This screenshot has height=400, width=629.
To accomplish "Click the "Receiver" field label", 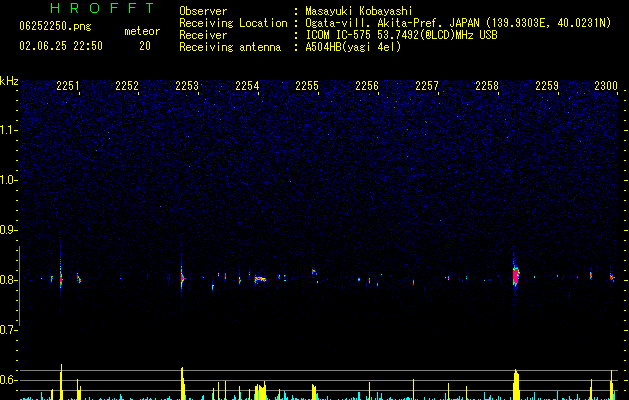I will [203, 35].
